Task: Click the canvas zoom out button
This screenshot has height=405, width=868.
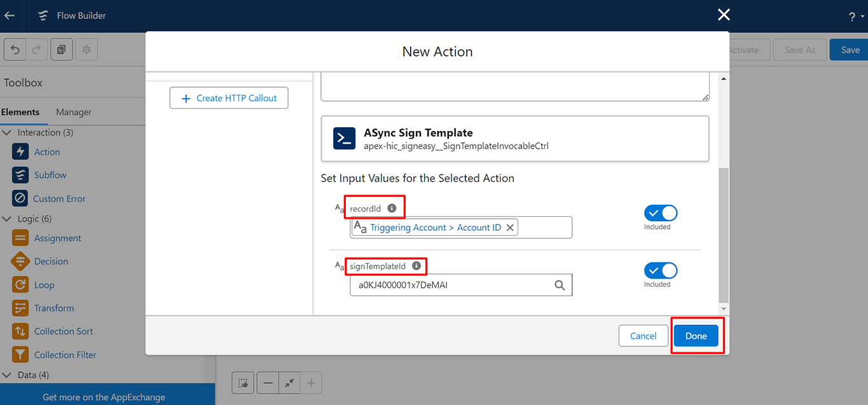Action: pyautogui.click(x=268, y=383)
